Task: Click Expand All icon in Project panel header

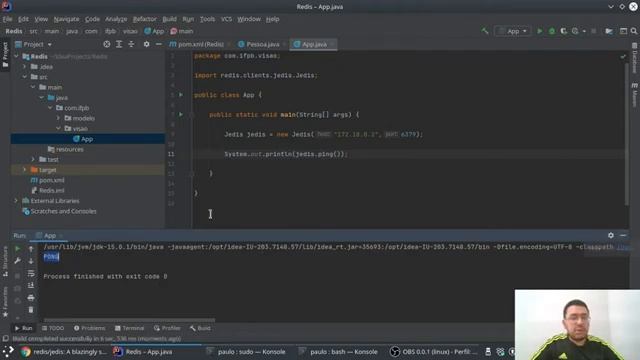Action: coord(119,44)
